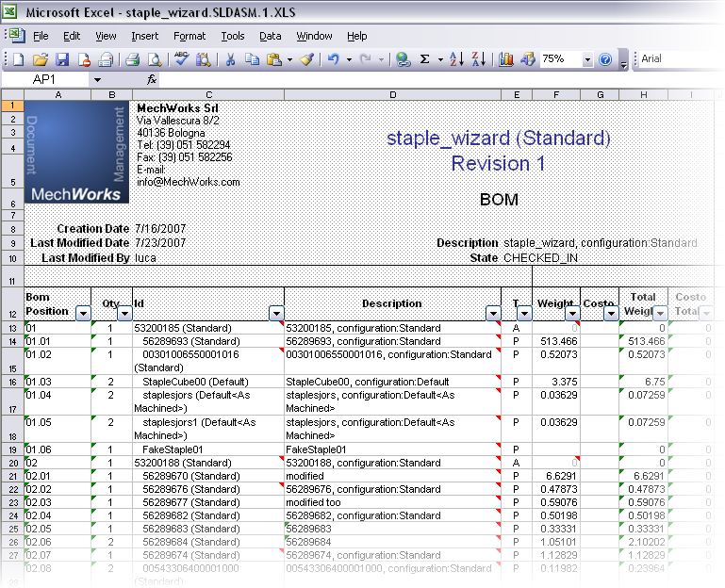Click the 'FakeStaple01' description cell
The width and height of the screenshot is (725, 588).
[392, 449]
